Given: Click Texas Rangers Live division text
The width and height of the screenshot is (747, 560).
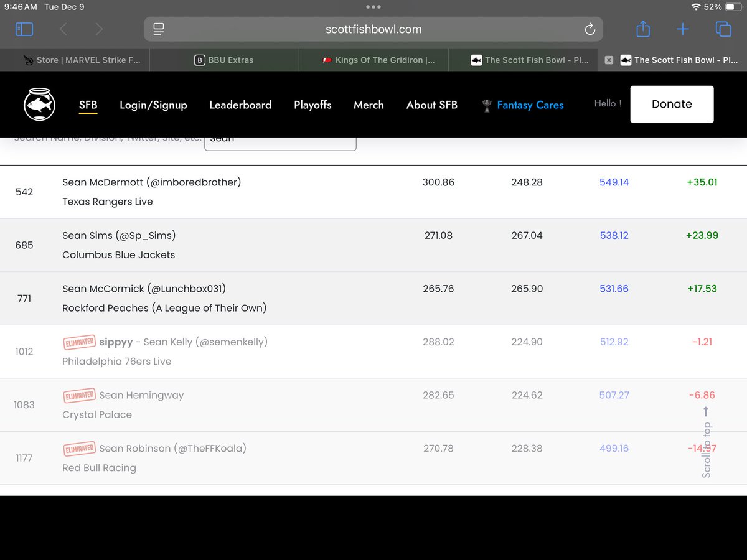Looking at the screenshot, I should 108,202.
